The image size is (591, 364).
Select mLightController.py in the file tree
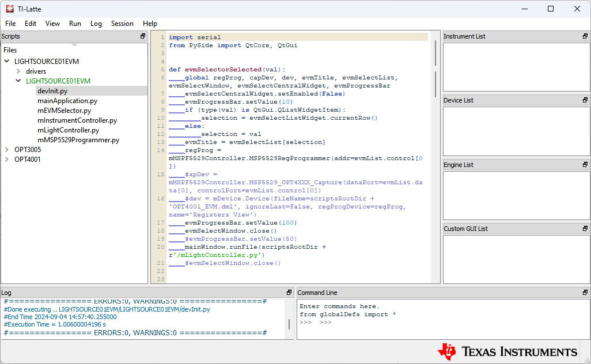pyautogui.click(x=68, y=130)
